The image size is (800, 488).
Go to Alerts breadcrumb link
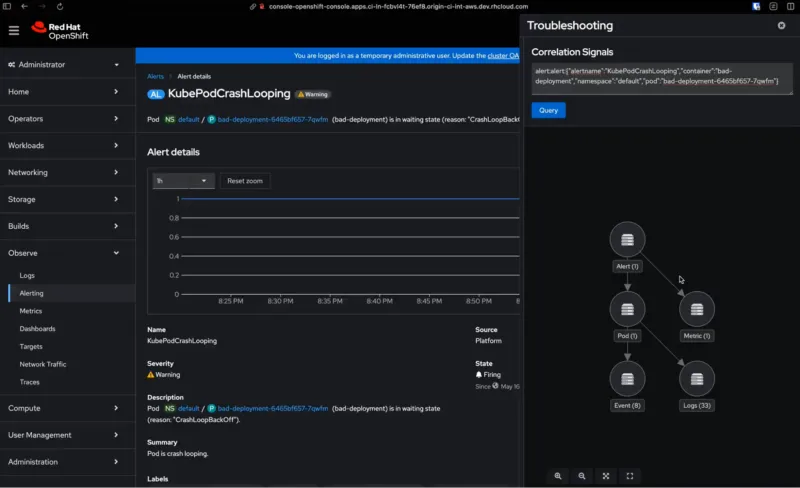coord(156,77)
